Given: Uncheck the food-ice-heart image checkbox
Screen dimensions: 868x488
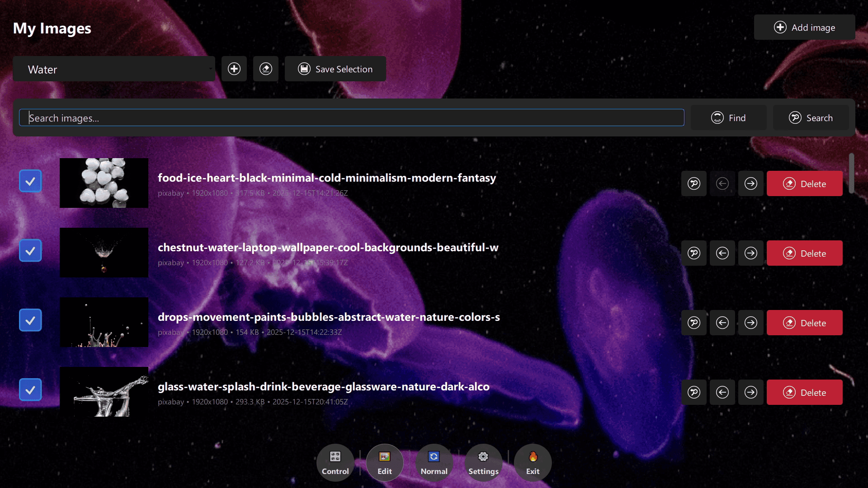Looking at the screenshot, I should coord(30,182).
